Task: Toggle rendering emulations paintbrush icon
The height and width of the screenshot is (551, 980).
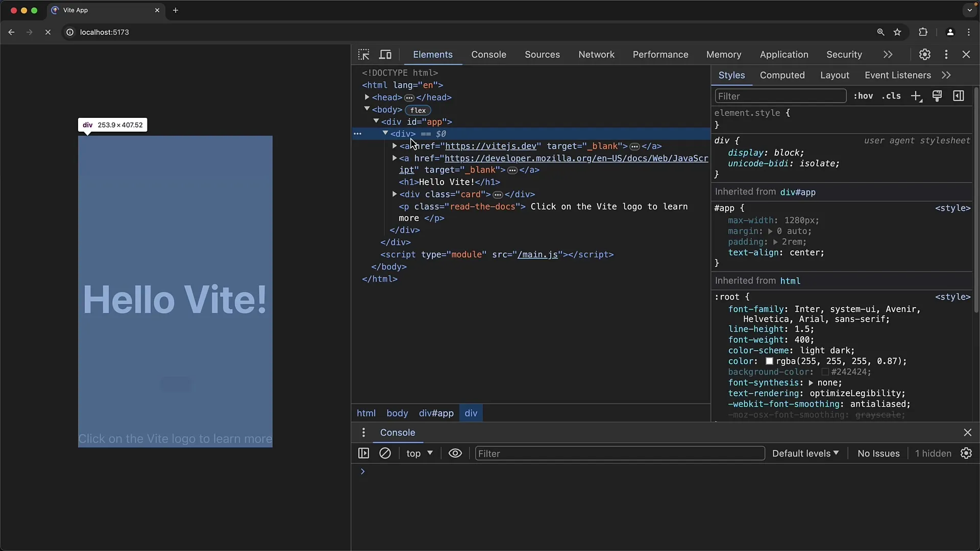Action: pos(937,96)
